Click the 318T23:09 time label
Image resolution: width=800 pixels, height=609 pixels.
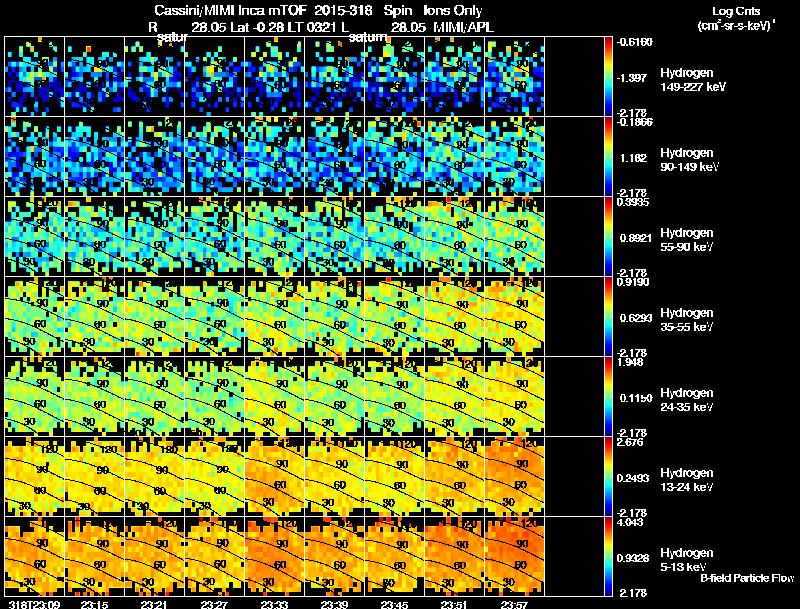(x=35, y=605)
